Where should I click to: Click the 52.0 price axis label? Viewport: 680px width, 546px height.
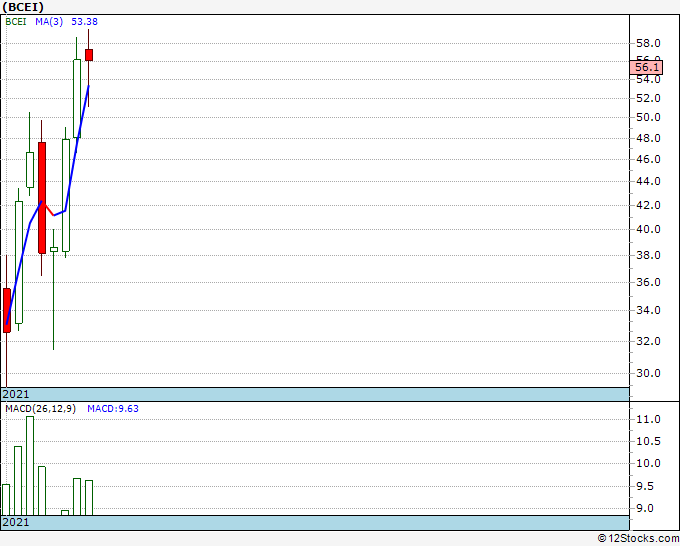coord(648,98)
